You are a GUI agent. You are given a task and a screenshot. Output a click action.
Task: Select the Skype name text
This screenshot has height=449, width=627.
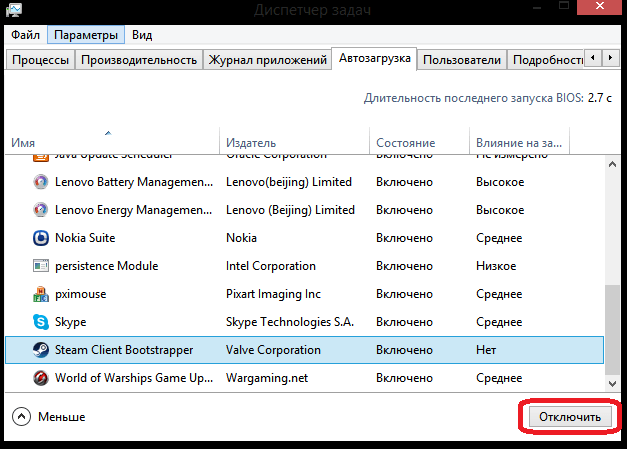[x=70, y=322]
